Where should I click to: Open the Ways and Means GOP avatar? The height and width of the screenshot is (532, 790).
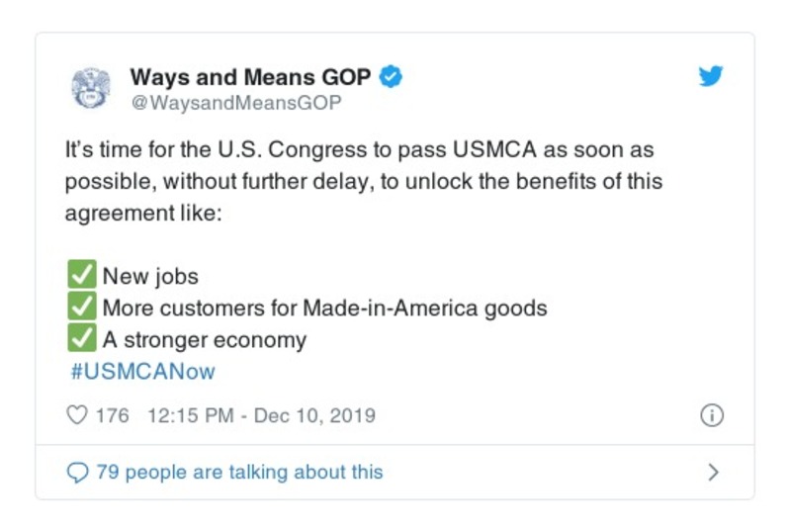(91, 87)
